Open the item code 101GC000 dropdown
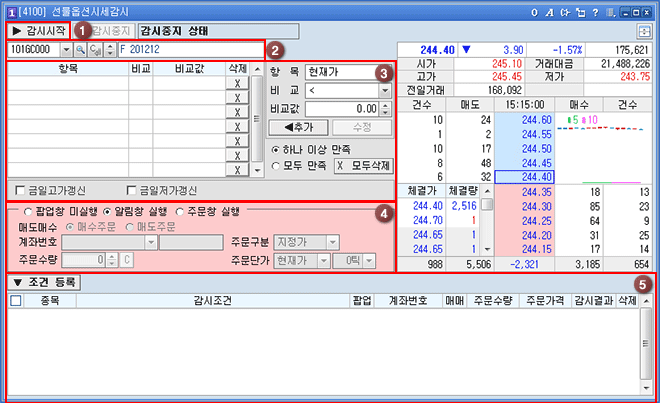660x403 pixels. click(x=66, y=48)
